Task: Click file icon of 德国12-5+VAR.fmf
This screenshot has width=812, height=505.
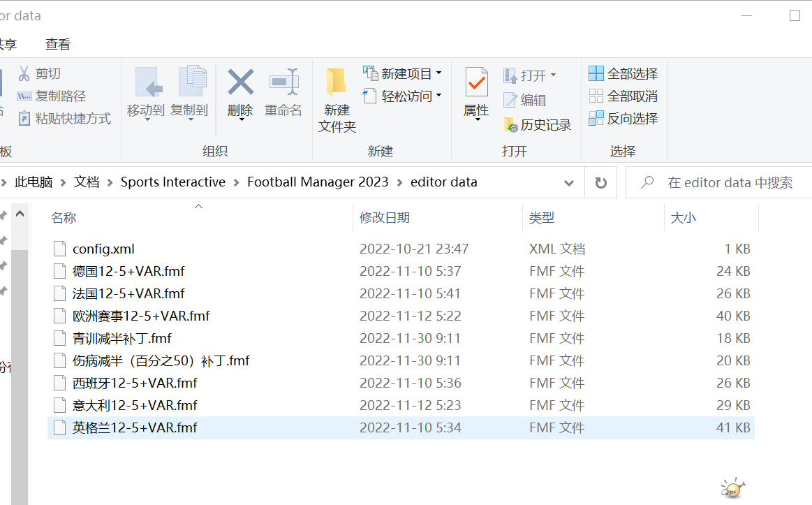Action: click(59, 272)
